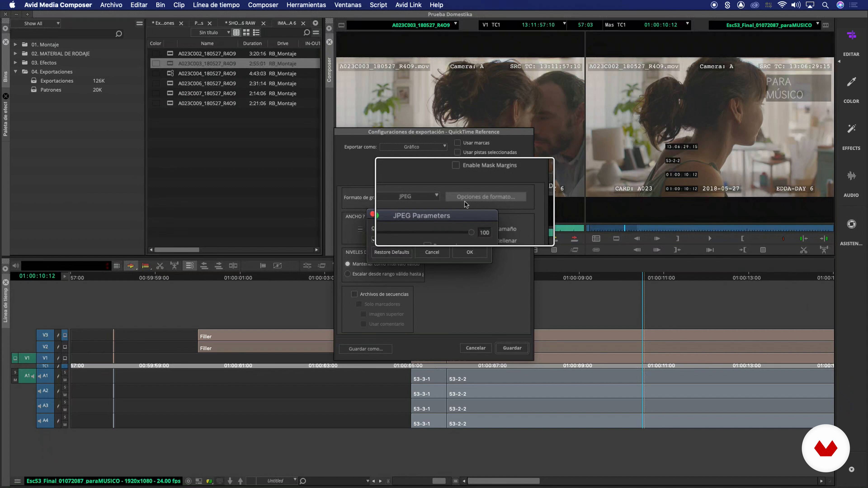Click the Guardar button in export settings
The width and height of the screenshot is (868, 488).
(x=512, y=348)
